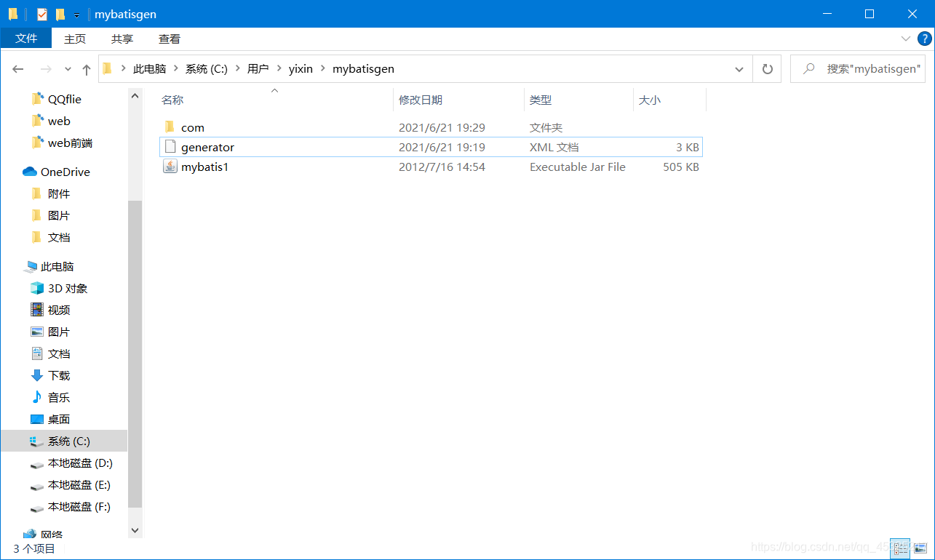Click Executable Jar File type cell
This screenshot has height=560, width=935.
578,167
